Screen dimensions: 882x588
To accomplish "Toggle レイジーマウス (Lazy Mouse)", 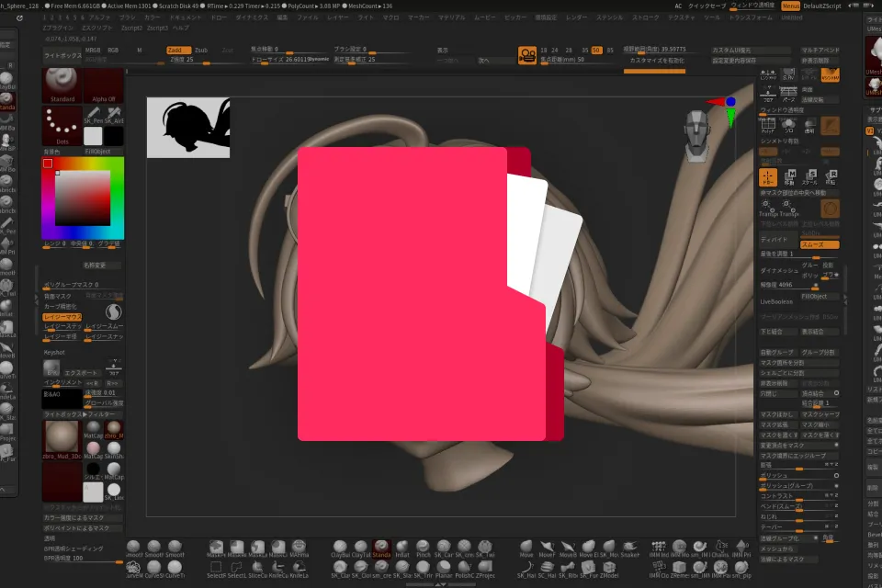I will point(62,317).
